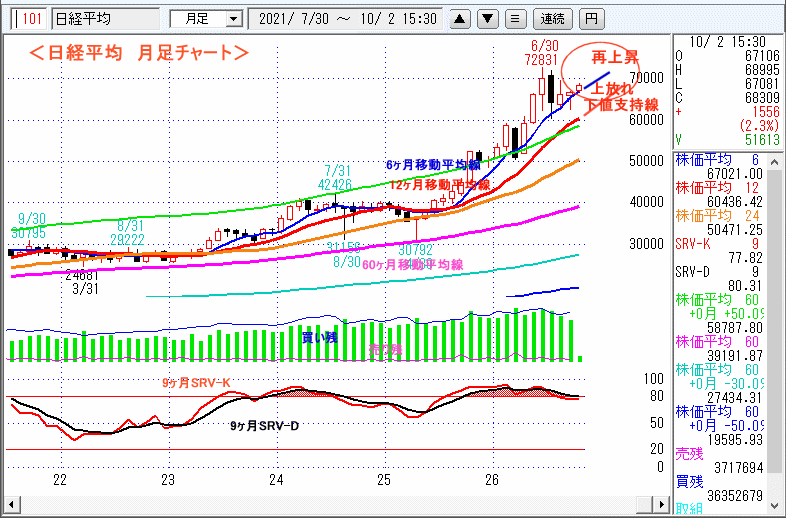The height and width of the screenshot is (518, 786).
Task: Click the 日経平均 name field
Action: [106, 19]
